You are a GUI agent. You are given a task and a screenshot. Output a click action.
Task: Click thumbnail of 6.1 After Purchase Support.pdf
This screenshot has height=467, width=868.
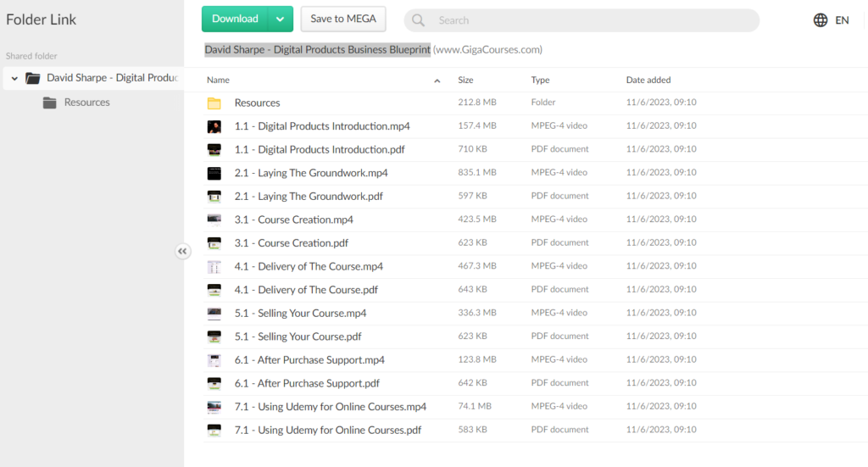(x=214, y=383)
